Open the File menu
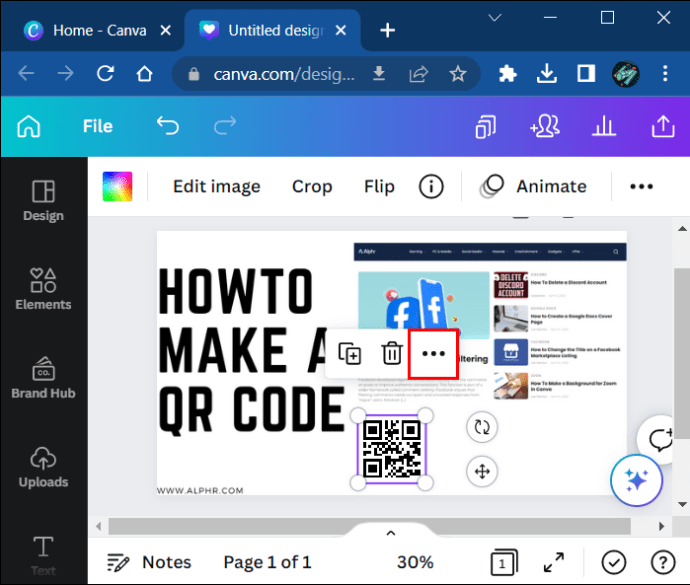This screenshot has width=690, height=585. (98, 126)
